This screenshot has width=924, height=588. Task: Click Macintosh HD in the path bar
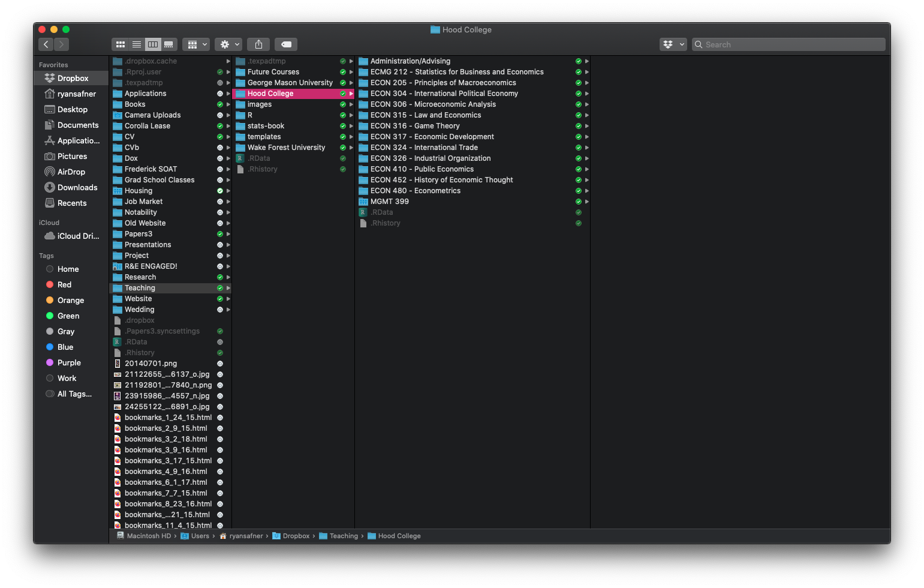tap(148, 536)
